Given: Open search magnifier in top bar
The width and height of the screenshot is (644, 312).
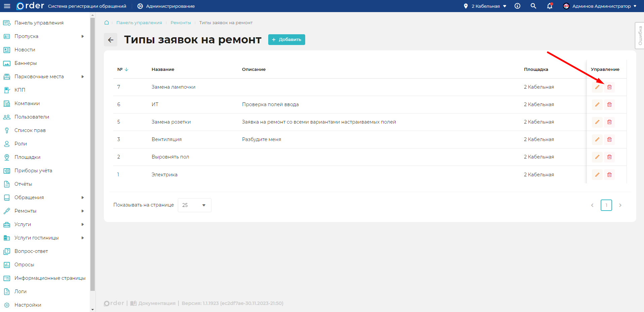Looking at the screenshot, I should point(533,6).
